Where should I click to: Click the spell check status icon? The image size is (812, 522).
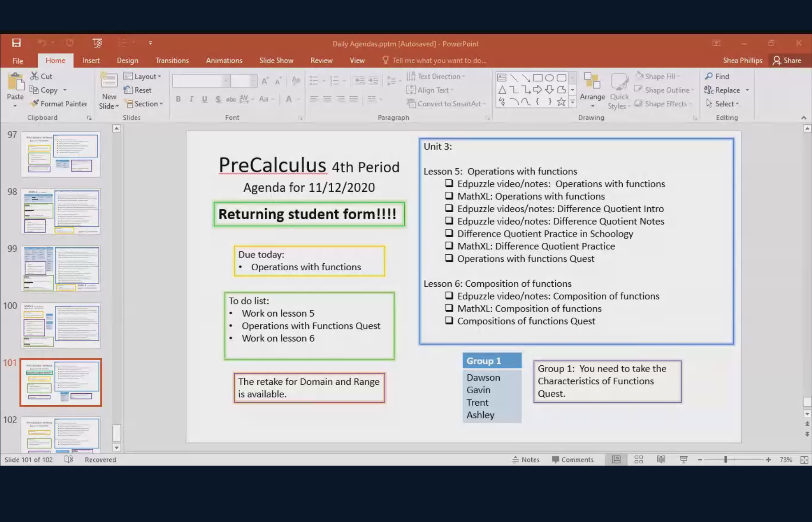pos(69,459)
